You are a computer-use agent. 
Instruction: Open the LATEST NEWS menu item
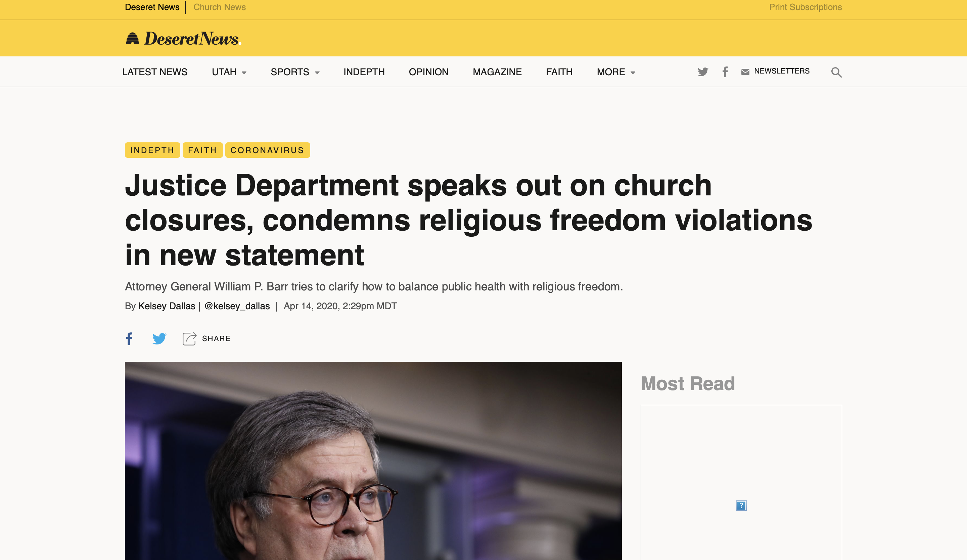[x=155, y=72]
